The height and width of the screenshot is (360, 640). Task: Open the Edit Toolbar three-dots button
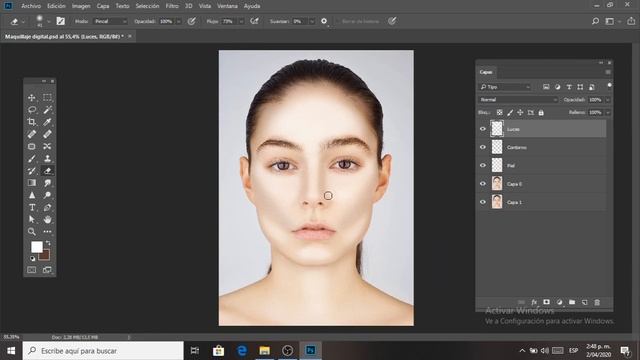tap(47, 232)
